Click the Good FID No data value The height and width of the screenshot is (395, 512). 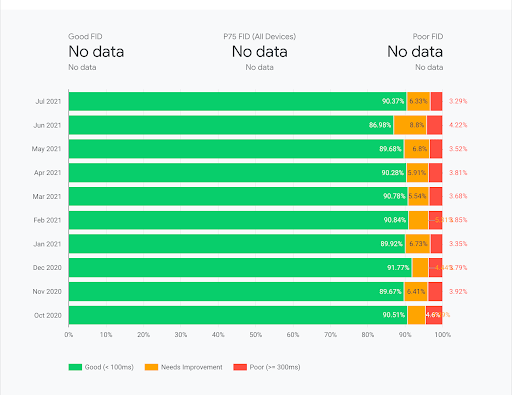pos(96,52)
